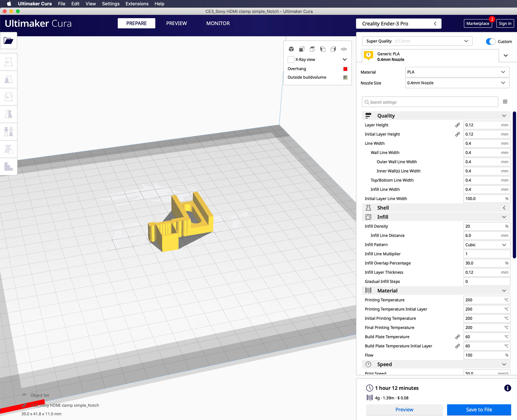Click the magnifier in Search settings
This screenshot has width=517, height=420.
tap(367, 102)
